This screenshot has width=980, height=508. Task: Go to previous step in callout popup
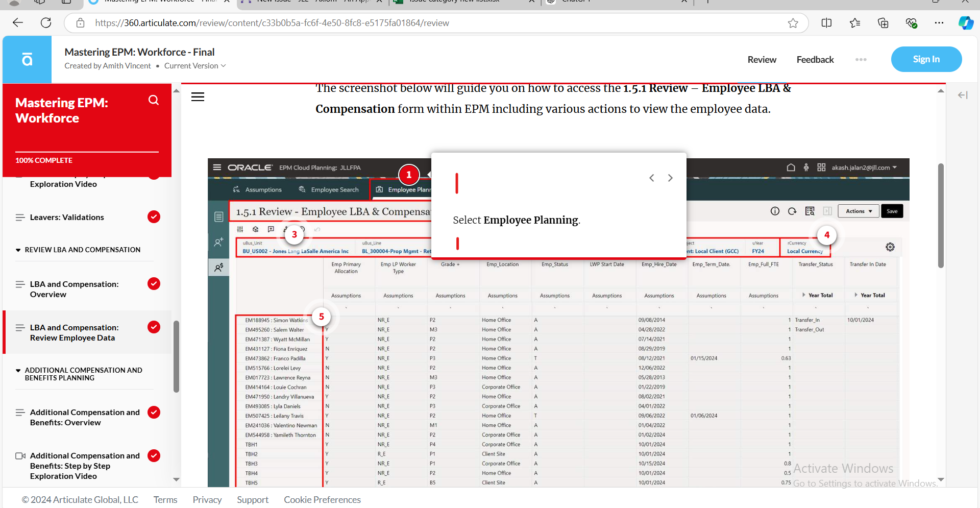[x=652, y=178]
